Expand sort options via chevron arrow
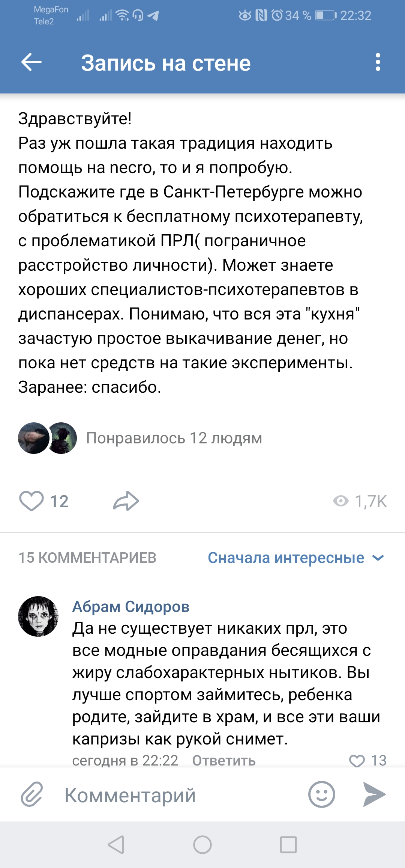 click(378, 558)
